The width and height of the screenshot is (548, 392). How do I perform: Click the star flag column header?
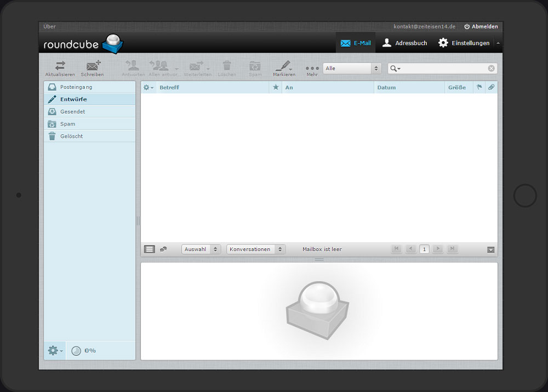[x=276, y=87]
